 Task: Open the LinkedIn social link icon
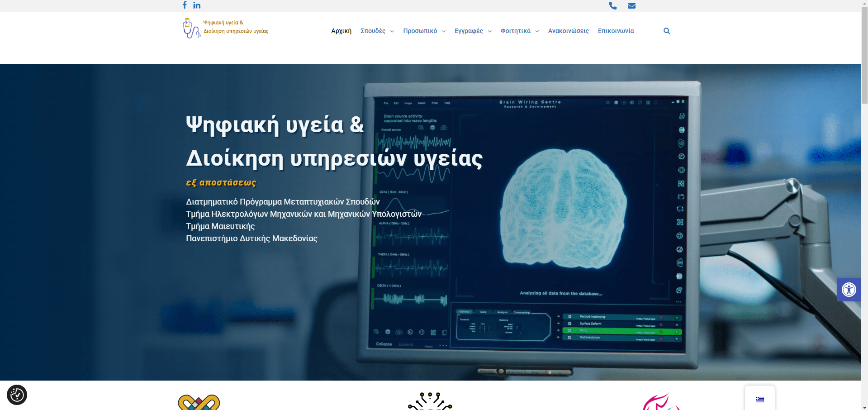(197, 5)
